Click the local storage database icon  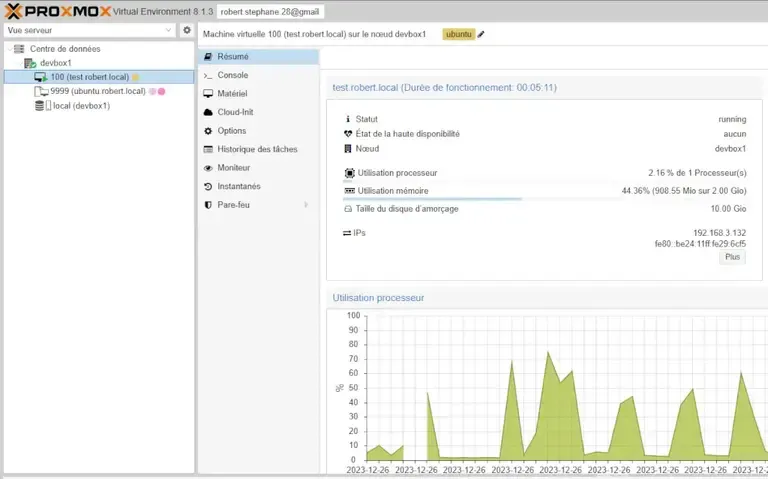[41, 105]
